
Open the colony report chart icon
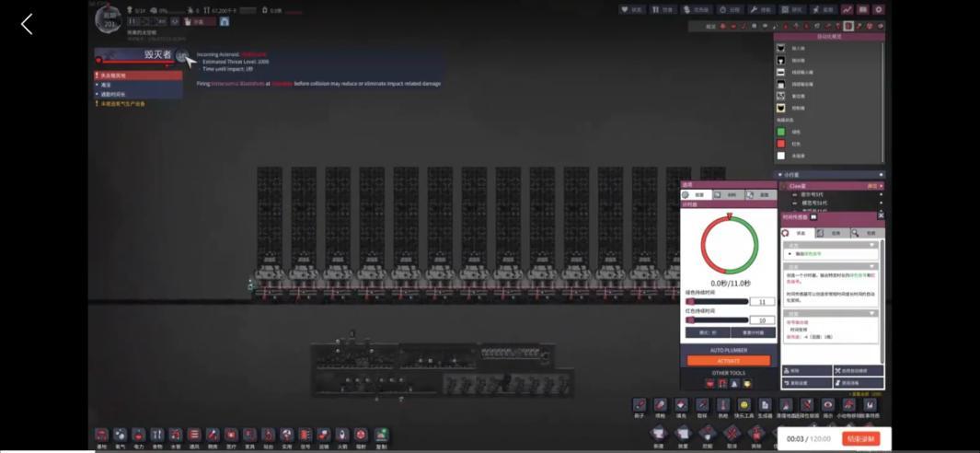[x=847, y=9]
